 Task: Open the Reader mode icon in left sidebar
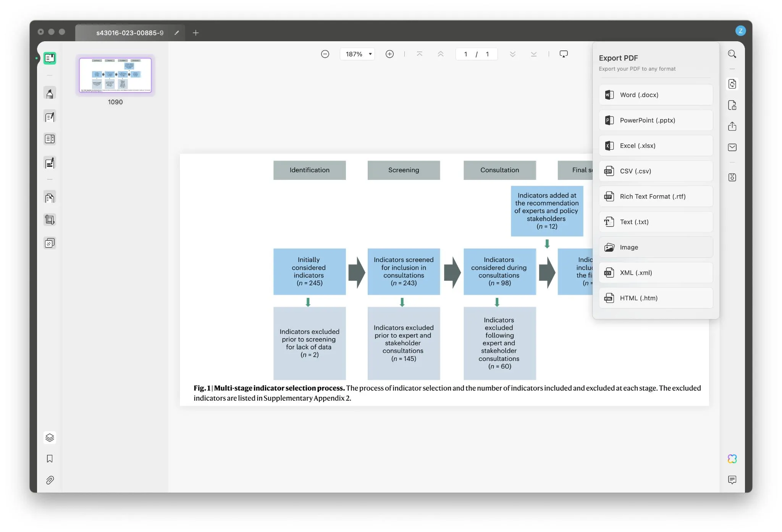tap(50, 58)
